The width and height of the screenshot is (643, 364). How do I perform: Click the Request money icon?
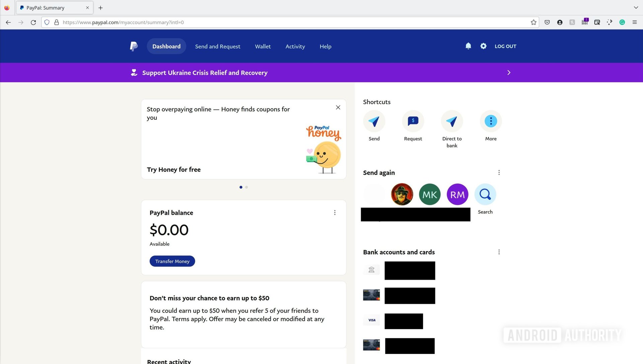coord(413,121)
